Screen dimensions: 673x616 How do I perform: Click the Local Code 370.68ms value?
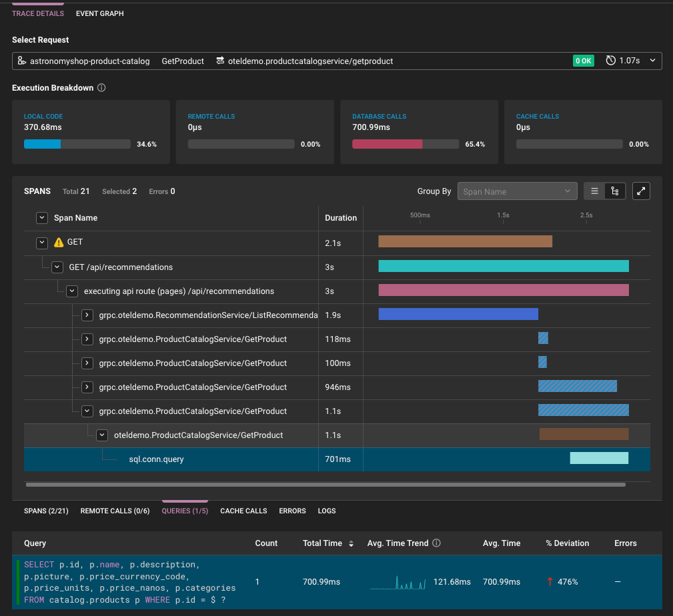pos(43,127)
